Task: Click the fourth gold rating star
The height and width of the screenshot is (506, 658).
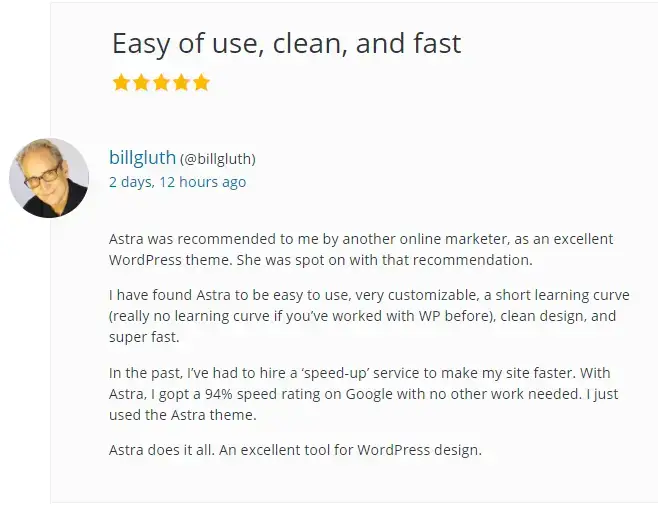Action: [x=181, y=82]
